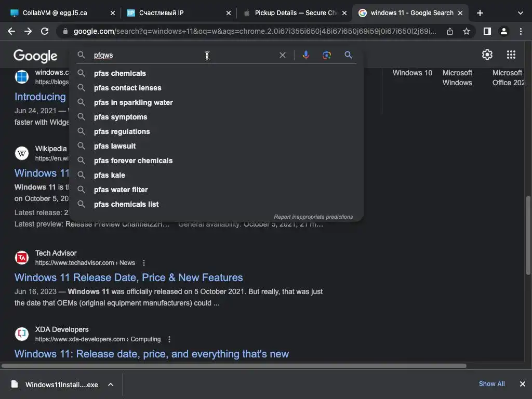Choose suggestion pfas water filter

tap(216, 190)
